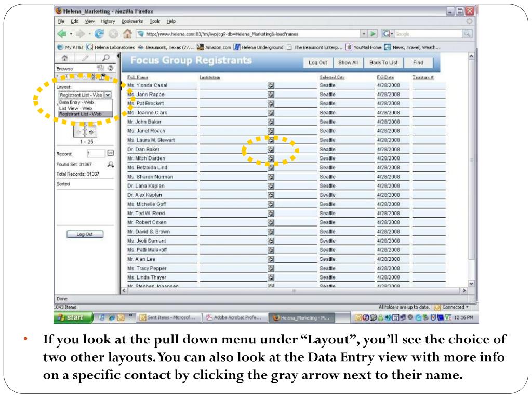Switch to Find mode magnifier icon
Screen dimensions: 532x399
click(x=106, y=58)
